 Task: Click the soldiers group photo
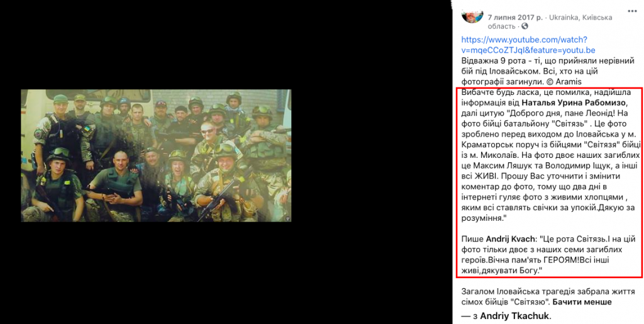click(156, 155)
